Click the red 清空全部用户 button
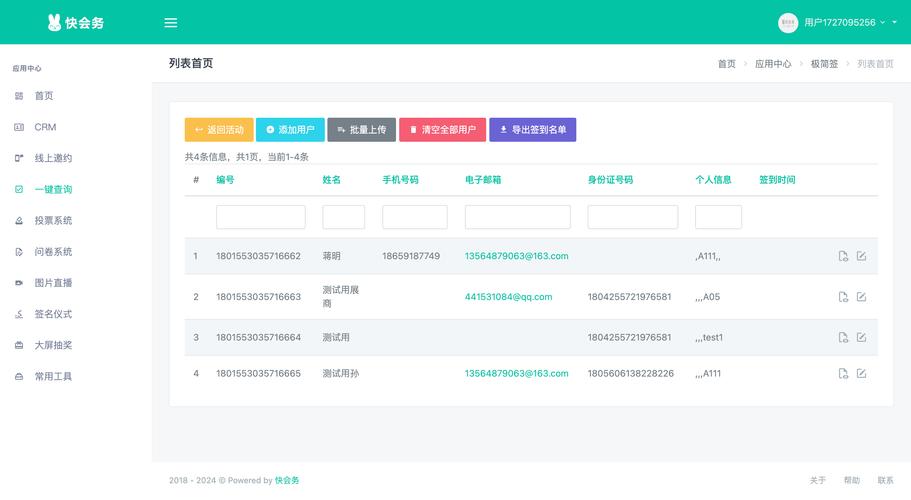This screenshot has width=911, height=500. click(442, 130)
